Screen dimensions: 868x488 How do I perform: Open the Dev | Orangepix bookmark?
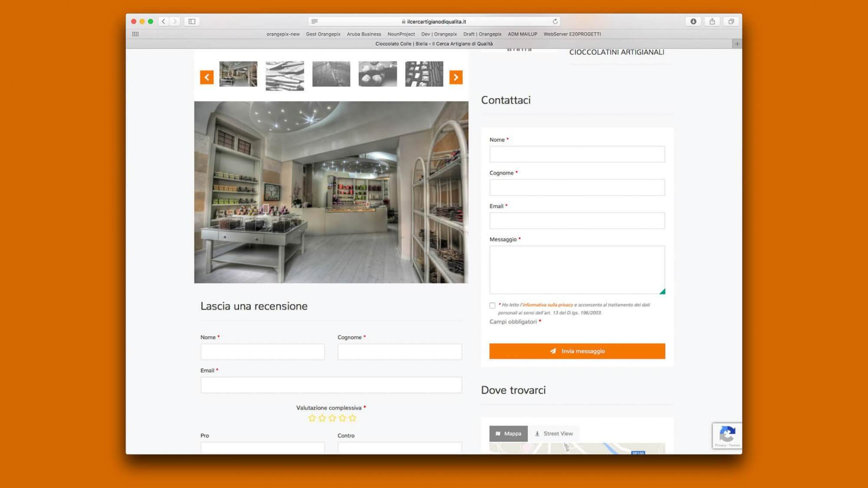pyautogui.click(x=439, y=34)
